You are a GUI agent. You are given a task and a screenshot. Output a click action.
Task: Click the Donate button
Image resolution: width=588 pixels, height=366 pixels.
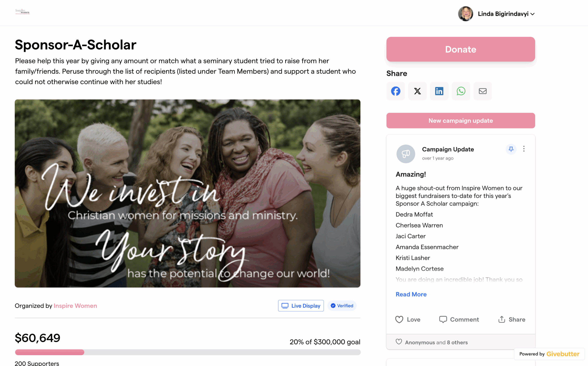[x=461, y=49]
